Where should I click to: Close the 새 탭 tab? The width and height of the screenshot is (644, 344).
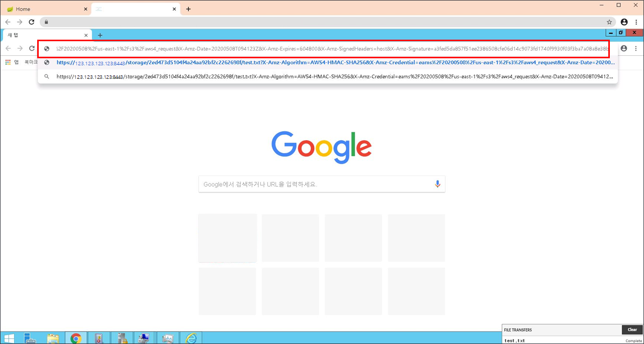[86, 35]
